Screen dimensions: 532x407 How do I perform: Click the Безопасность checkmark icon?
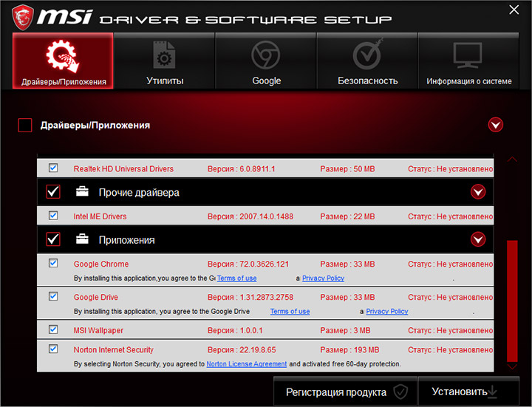(x=368, y=55)
